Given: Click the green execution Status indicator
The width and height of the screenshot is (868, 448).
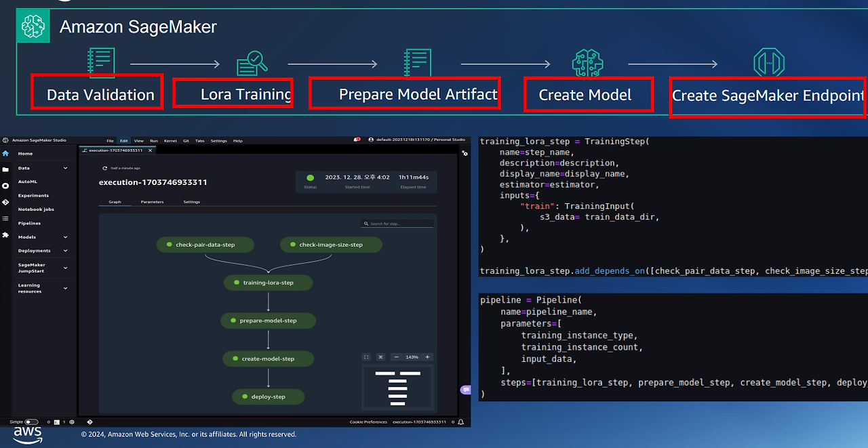Looking at the screenshot, I should point(311,178).
